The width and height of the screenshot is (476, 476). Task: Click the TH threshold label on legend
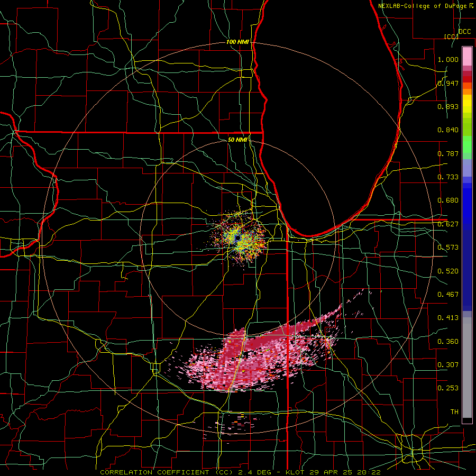(454, 411)
